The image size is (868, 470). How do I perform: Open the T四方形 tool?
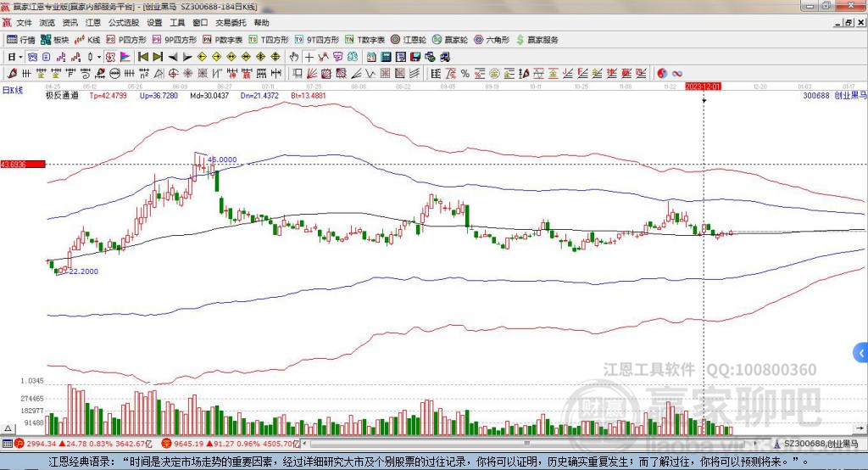coord(269,40)
